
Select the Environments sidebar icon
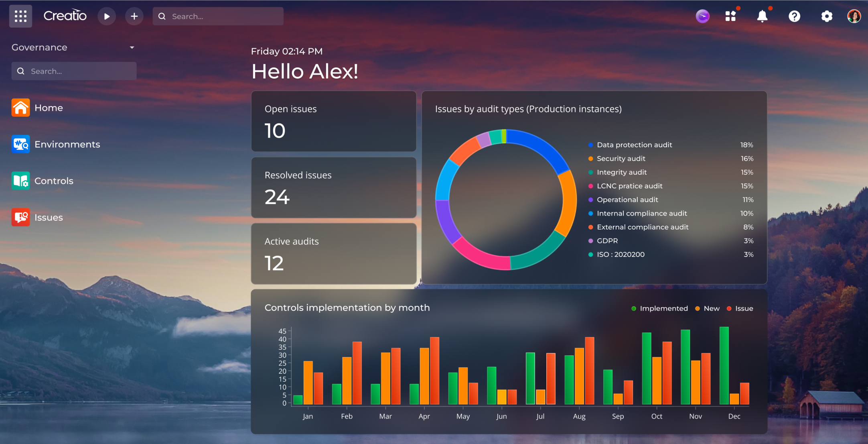click(20, 144)
